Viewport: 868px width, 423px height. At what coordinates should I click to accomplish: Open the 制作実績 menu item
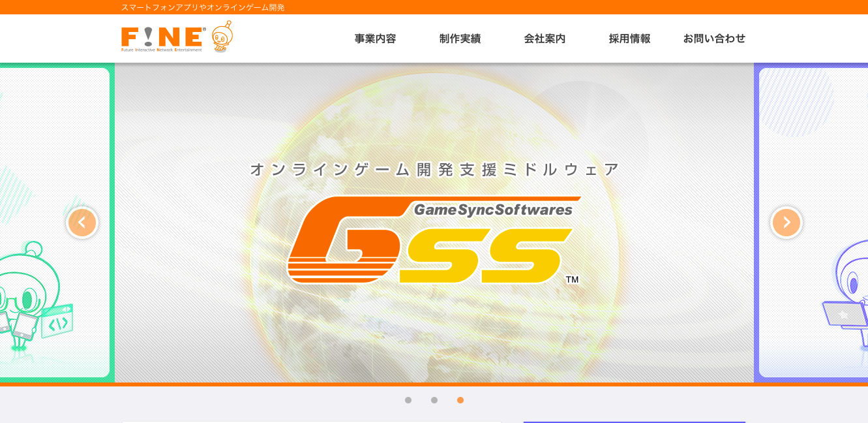coord(460,39)
